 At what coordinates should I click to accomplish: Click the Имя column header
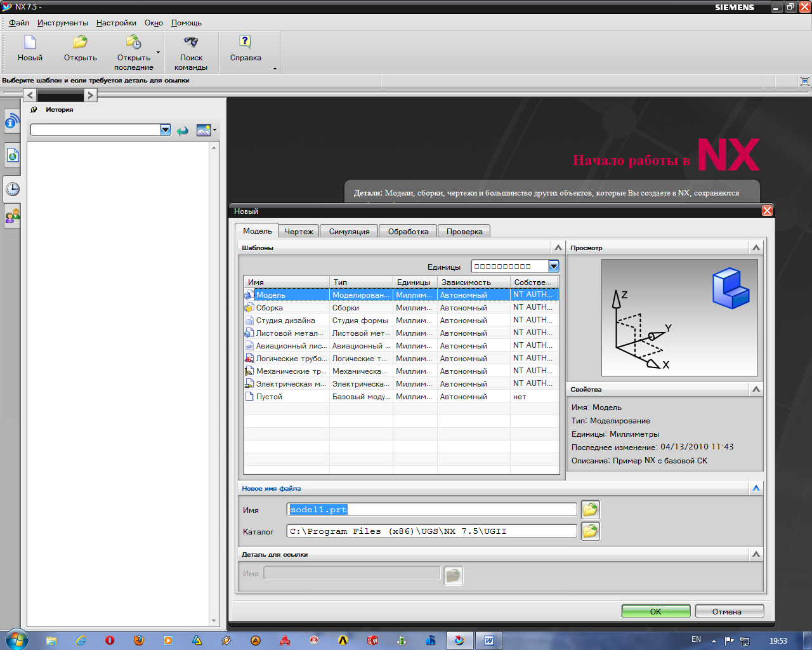click(287, 282)
